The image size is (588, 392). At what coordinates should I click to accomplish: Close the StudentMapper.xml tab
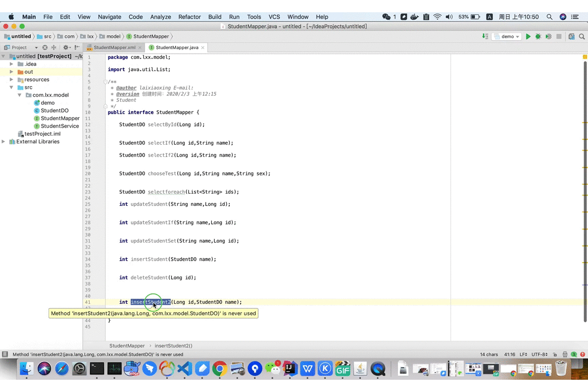(140, 48)
